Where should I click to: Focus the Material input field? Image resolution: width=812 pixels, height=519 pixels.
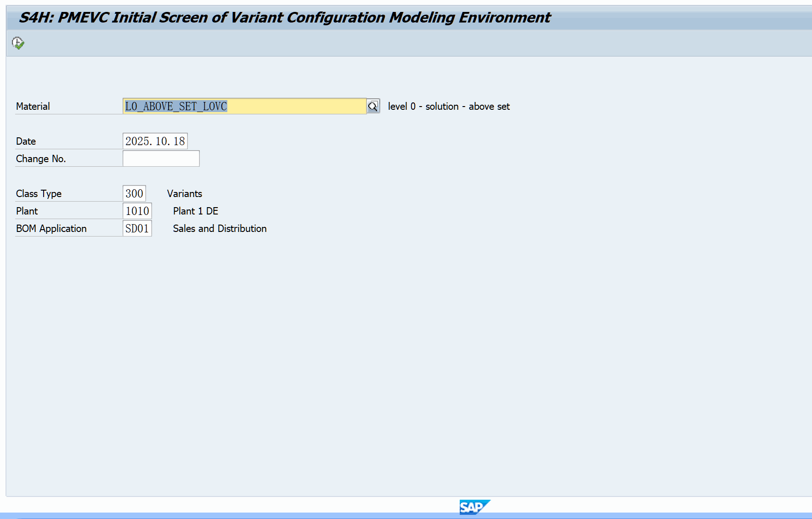pos(245,106)
